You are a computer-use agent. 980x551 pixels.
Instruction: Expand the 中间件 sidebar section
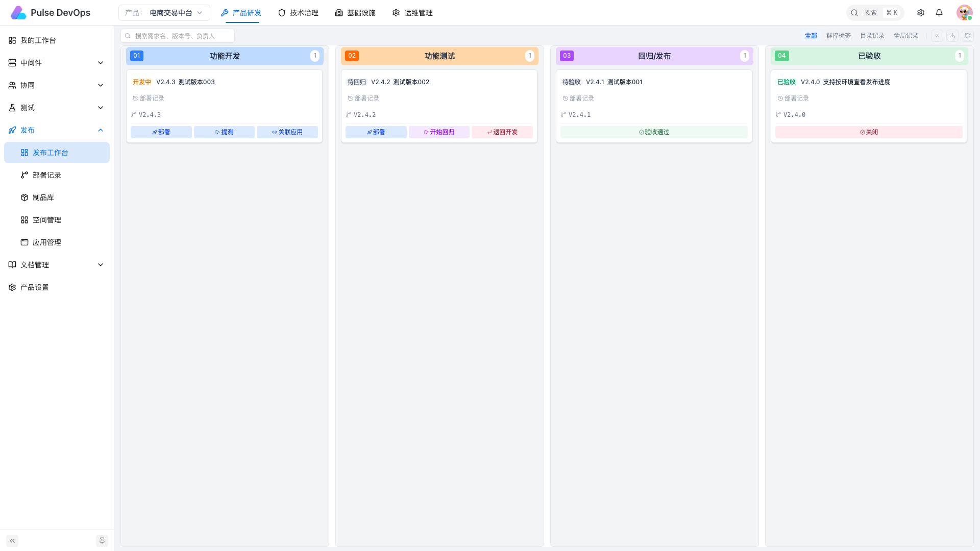point(57,63)
